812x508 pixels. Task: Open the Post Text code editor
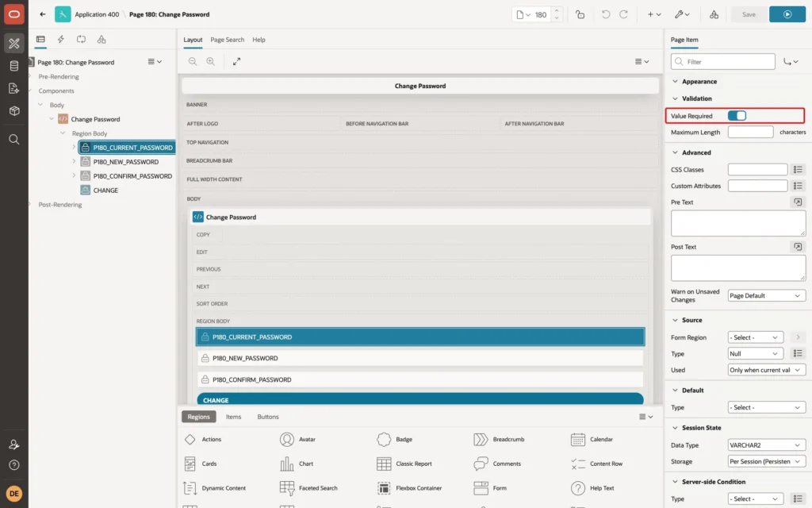(x=798, y=247)
